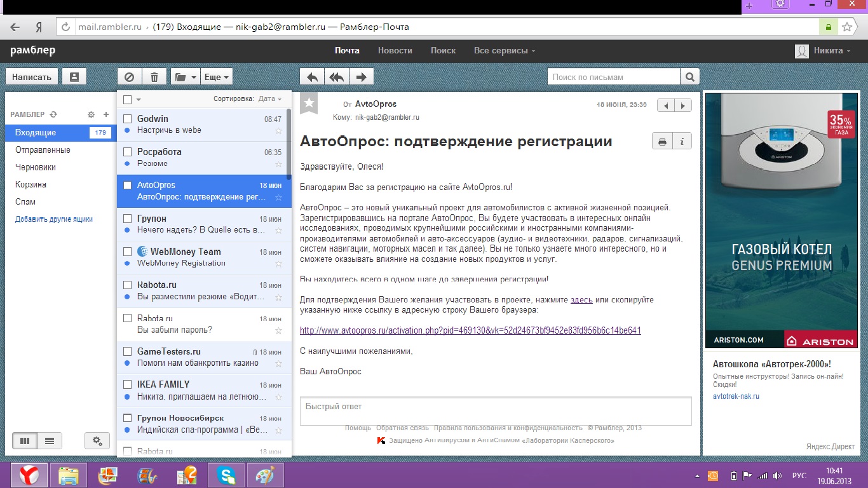
Task: Click the Reply arrow icon
Action: (312, 77)
